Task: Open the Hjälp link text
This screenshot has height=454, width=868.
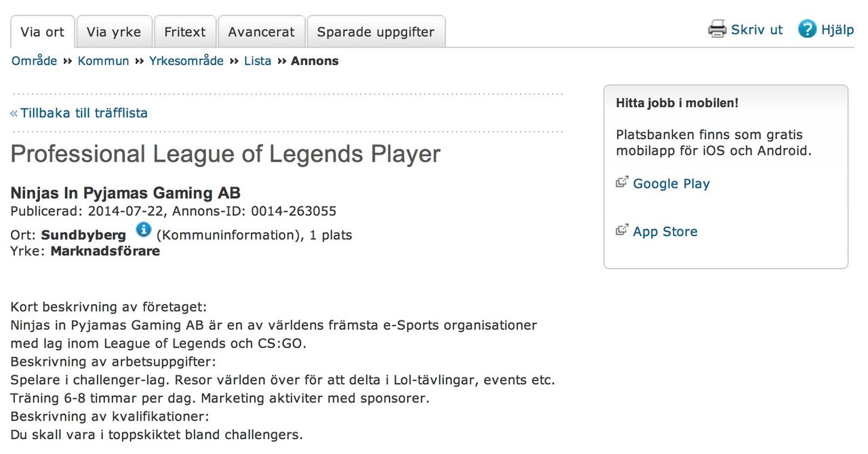Action: click(837, 30)
